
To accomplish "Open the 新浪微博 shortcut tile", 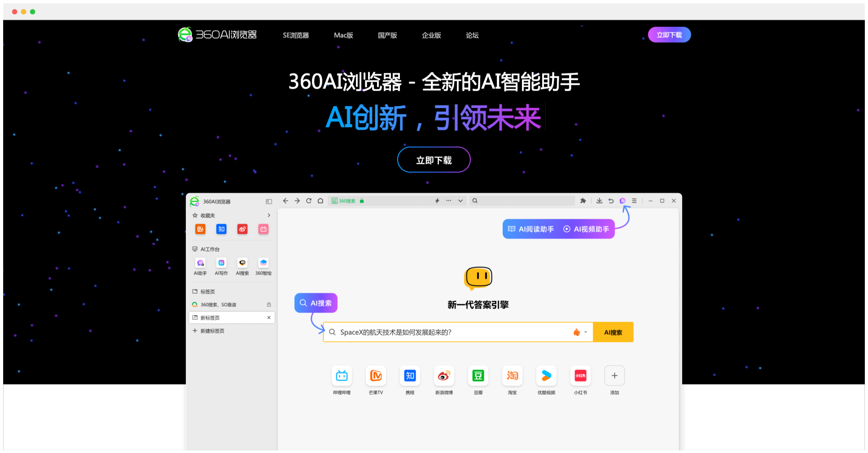I will [x=444, y=376].
